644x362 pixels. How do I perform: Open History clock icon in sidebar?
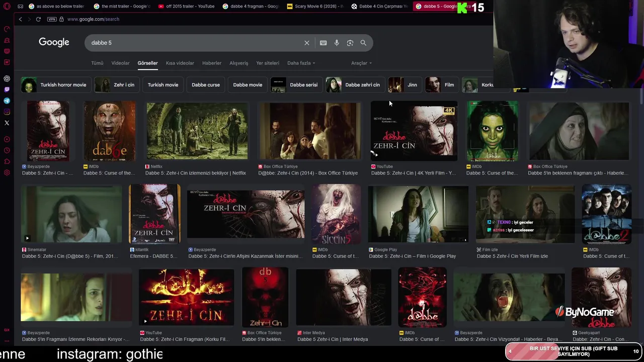(x=7, y=150)
